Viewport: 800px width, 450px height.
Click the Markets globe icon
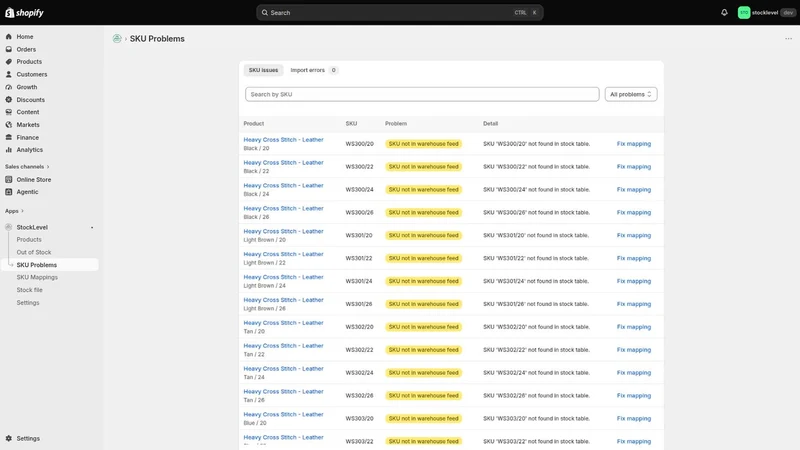(9, 125)
